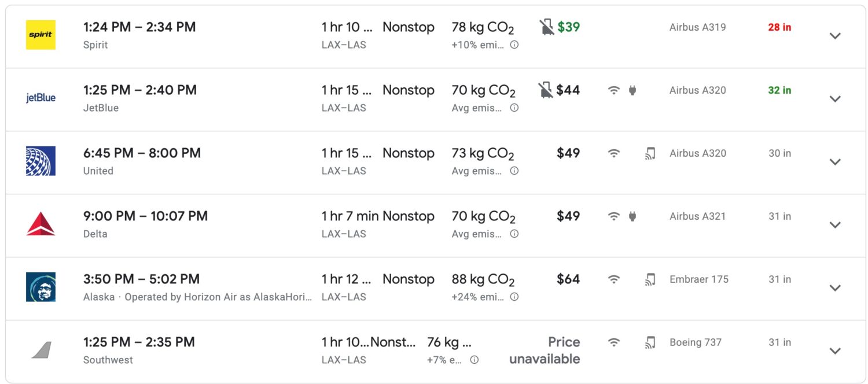This screenshot has width=868, height=384.
Task: Click the JetBlue airline logo
Action: [x=41, y=98]
